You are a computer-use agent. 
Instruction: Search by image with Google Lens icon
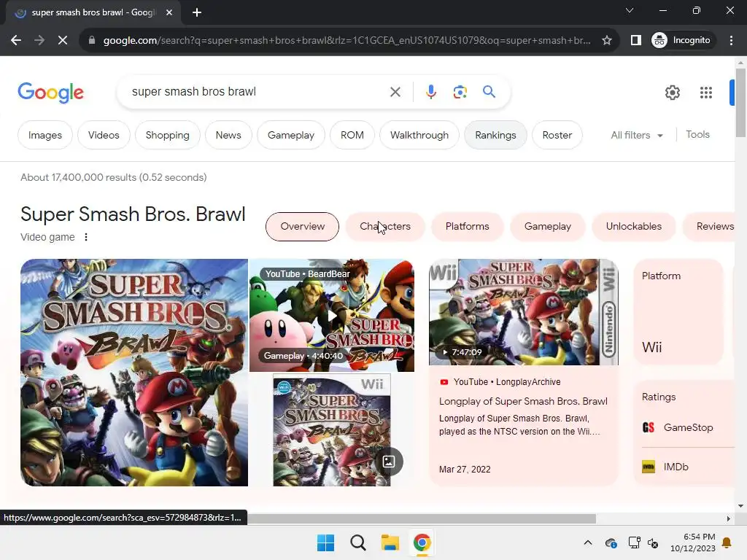(460, 92)
